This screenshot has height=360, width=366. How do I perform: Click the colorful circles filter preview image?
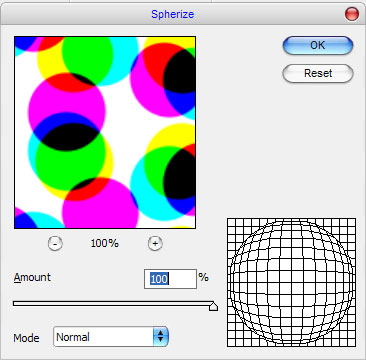pos(105,132)
